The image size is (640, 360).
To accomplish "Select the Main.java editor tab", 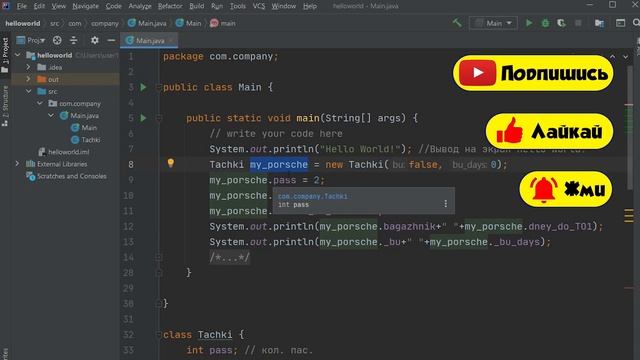I will pyautogui.click(x=150, y=40).
